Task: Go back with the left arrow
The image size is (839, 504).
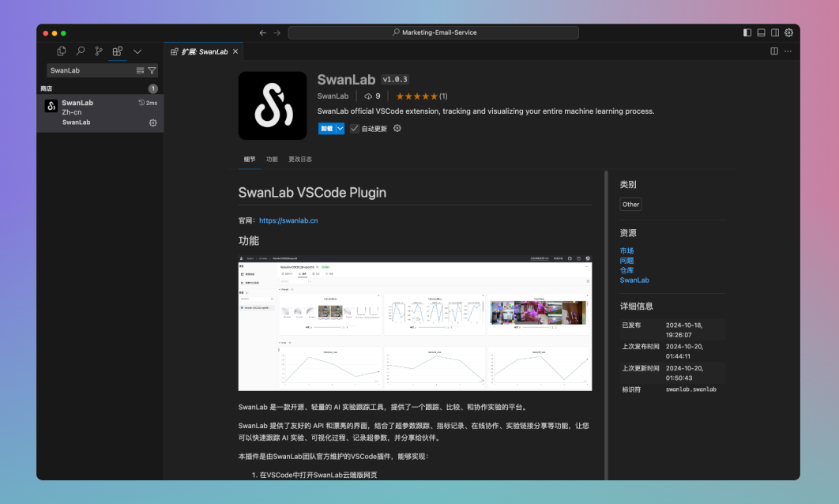Action: coord(263,32)
